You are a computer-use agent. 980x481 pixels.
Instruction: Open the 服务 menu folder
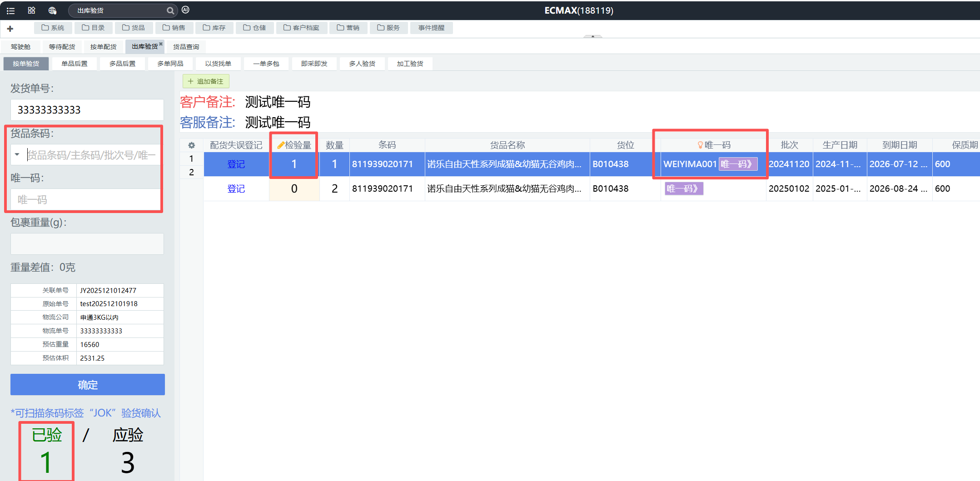388,28
